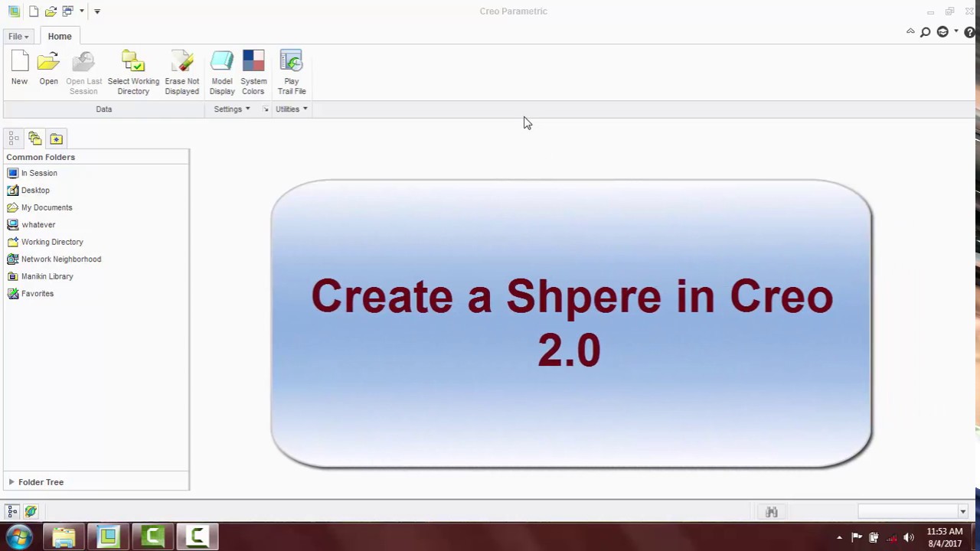Click the Play Trail File icon
This screenshot has width=980, height=551.
click(x=292, y=73)
